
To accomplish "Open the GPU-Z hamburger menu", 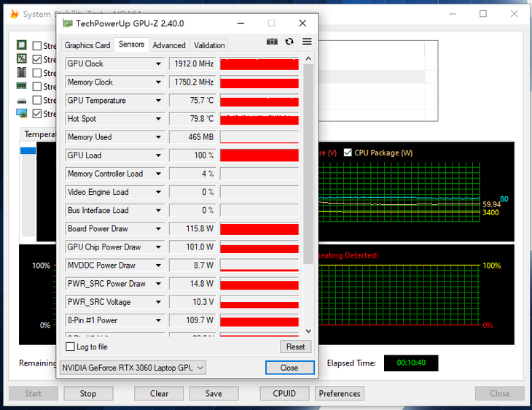I will 307,42.
